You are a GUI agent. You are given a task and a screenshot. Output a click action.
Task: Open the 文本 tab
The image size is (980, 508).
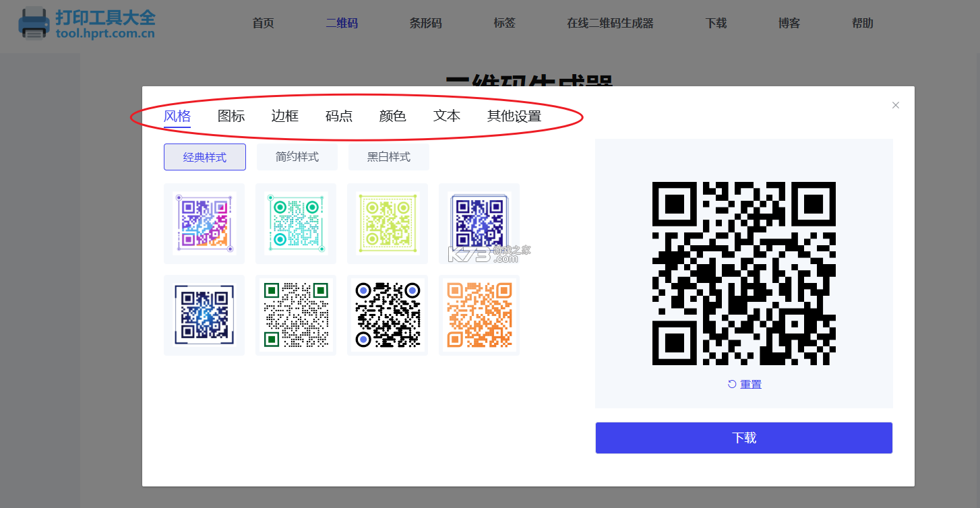447,116
